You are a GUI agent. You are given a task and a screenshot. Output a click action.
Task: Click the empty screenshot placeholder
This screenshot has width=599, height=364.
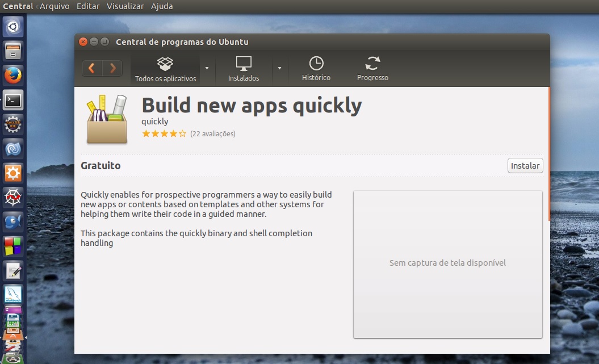click(447, 263)
